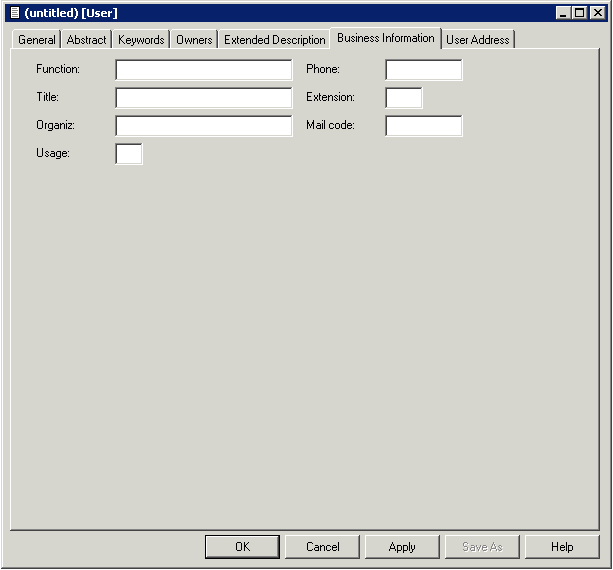Image resolution: width=613 pixels, height=570 pixels.
Task: Go to the Owners tab
Action: (x=194, y=40)
